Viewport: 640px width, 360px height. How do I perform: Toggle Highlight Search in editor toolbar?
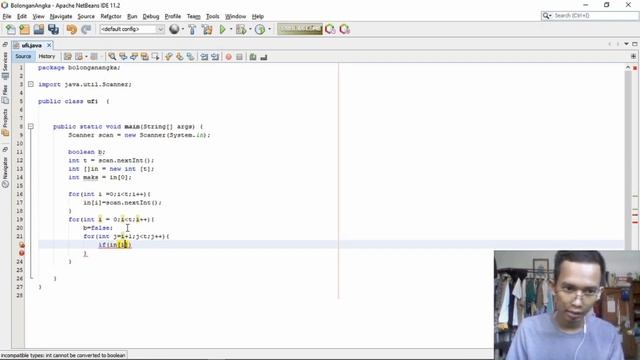pyautogui.click(x=144, y=57)
